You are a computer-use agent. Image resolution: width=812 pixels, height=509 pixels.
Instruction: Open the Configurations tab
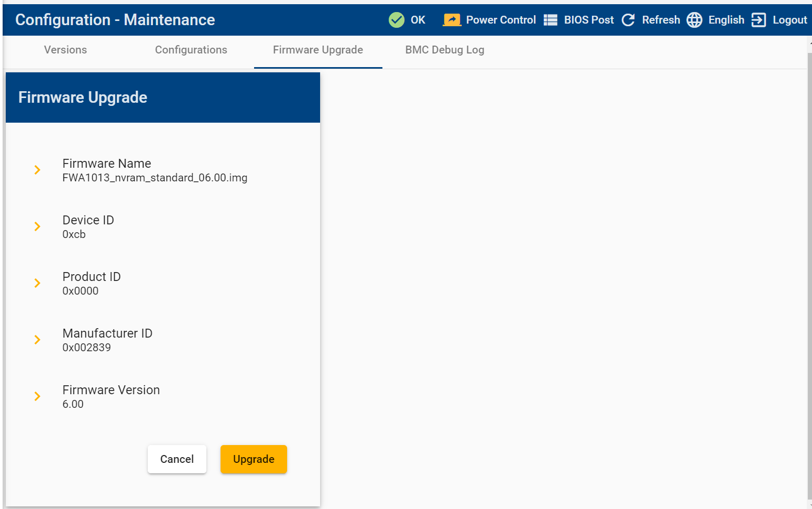coord(191,50)
